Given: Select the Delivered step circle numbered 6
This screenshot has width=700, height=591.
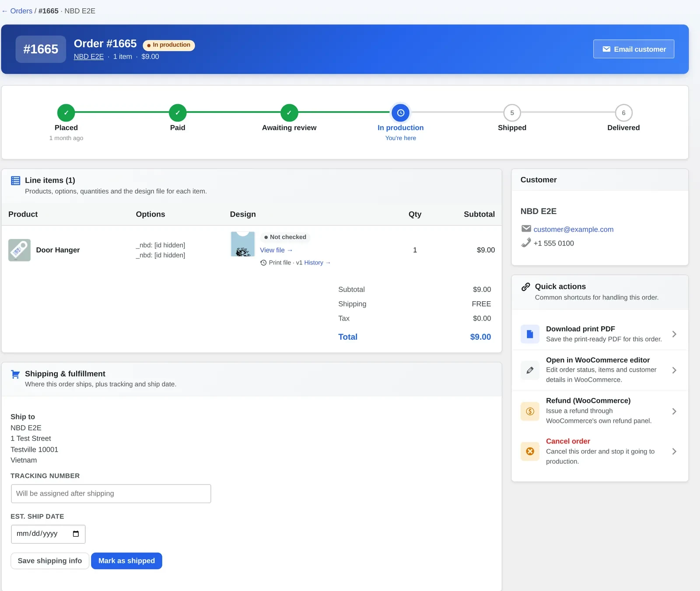Looking at the screenshot, I should point(623,113).
